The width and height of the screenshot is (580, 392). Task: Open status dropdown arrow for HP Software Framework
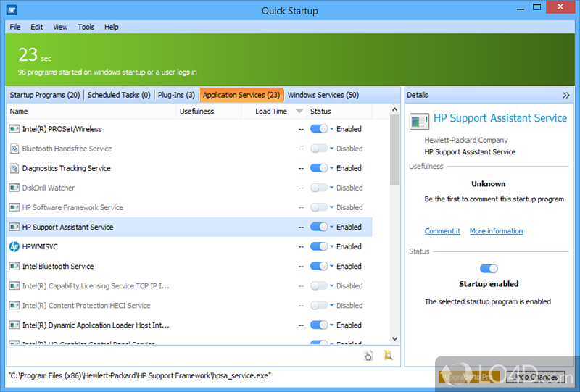point(332,207)
